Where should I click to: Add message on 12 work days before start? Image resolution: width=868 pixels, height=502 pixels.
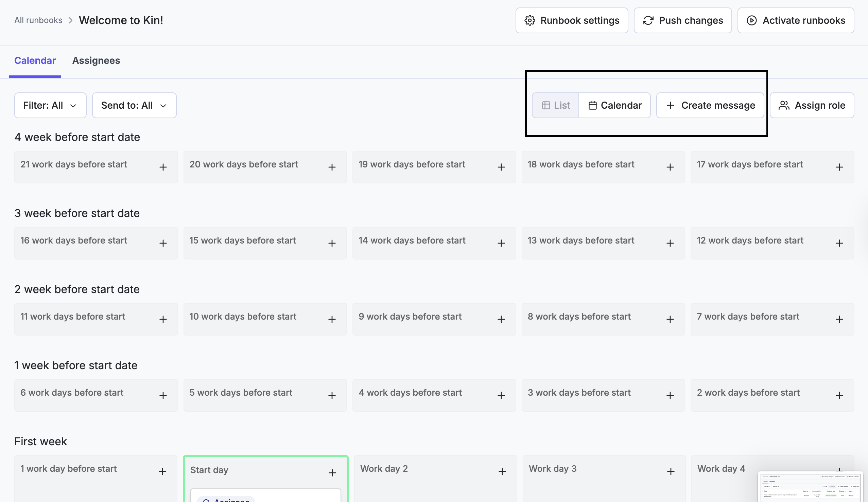pos(839,244)
